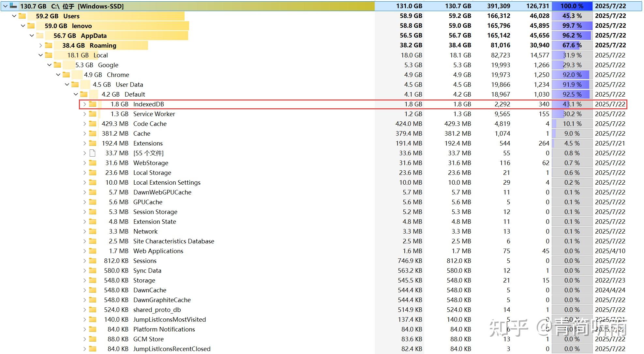Screen dimensions: 644x354
Task: Collapse the C:\ root drive node
Action: tap(5, 6)
